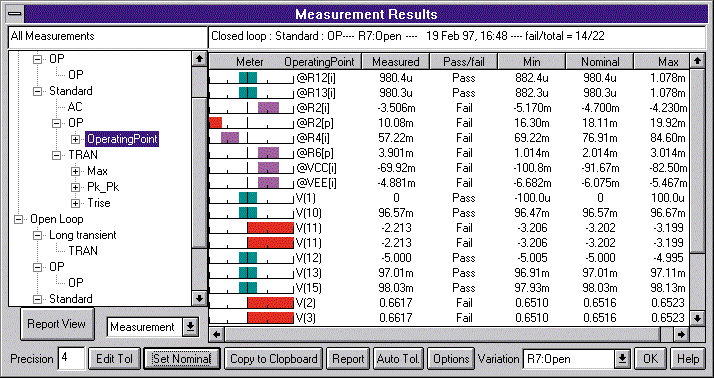Select the V(2) row label
Image resolution: width=714 pixels, height=378 pixels.
coord(306,303)
